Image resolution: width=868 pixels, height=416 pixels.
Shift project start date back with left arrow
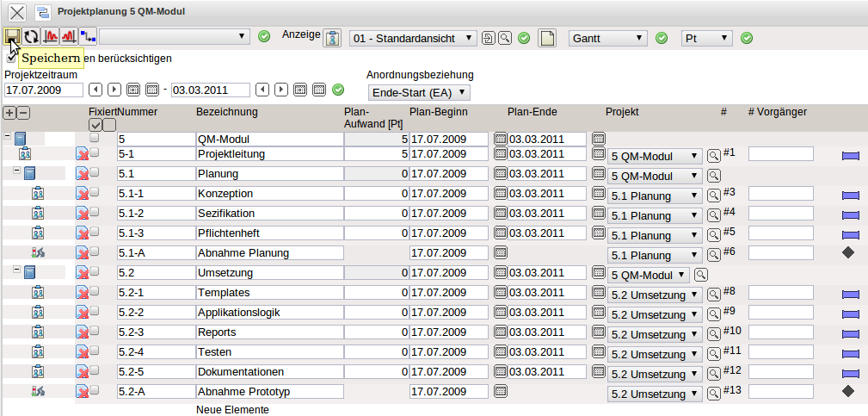point(95,90)
